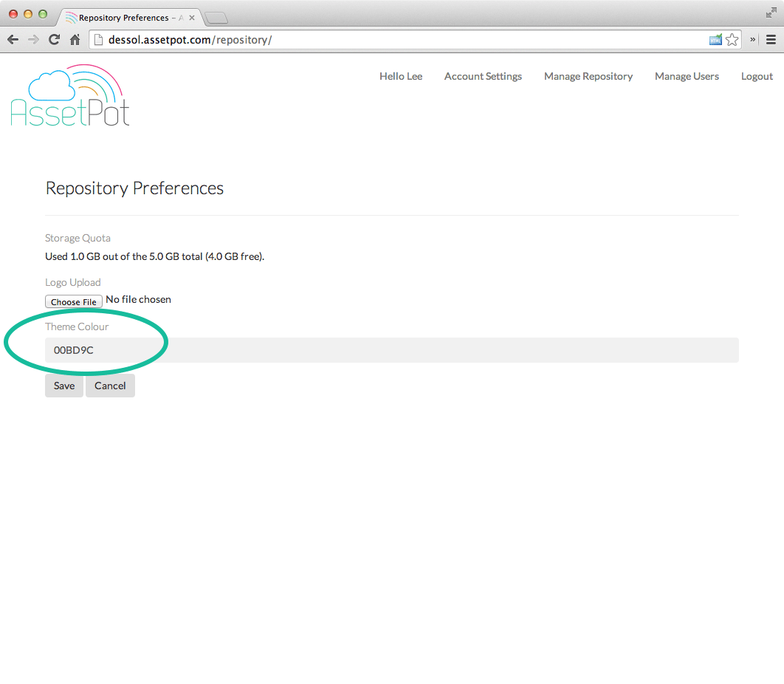Click the browser forward arrow
784x684 pixels.
click(x=33, y=40)
